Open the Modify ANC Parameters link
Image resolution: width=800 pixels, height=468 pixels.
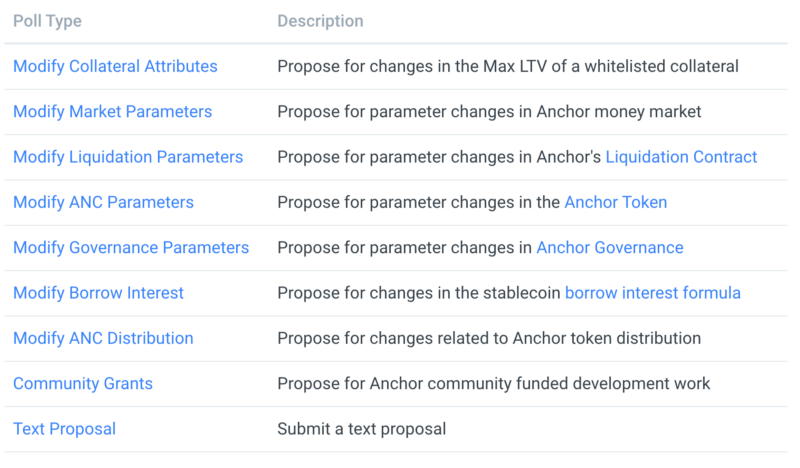pyautogui.click(x=104, y=203)
